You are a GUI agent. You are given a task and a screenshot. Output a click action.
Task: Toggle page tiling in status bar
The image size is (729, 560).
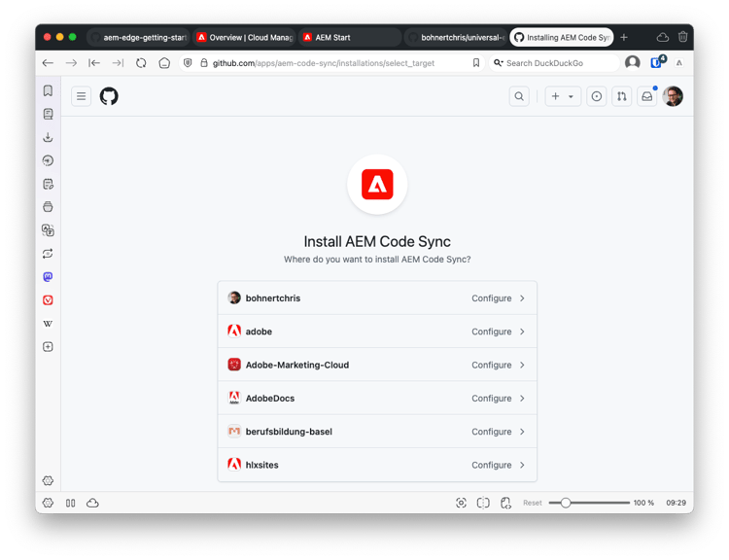pyautogui.click(x=483, y=503)
